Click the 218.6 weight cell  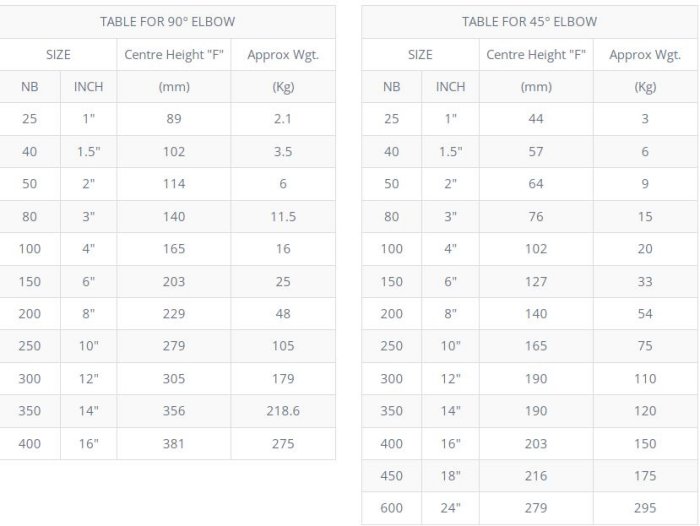pos(283,410)
